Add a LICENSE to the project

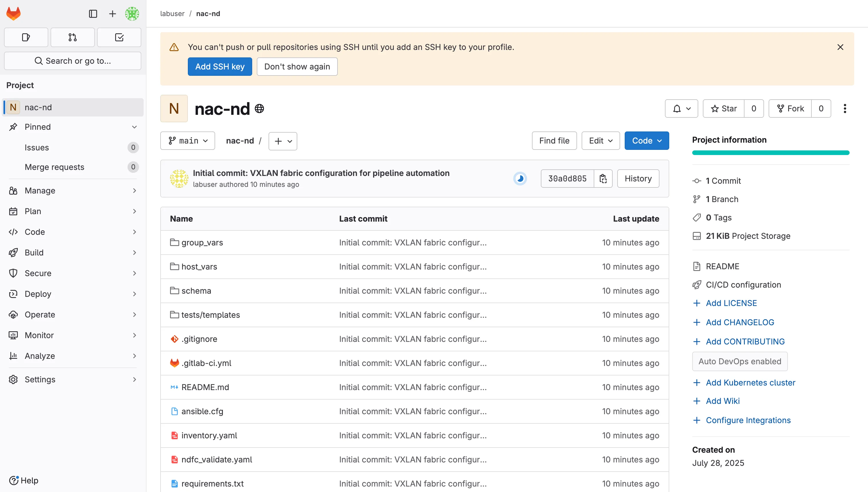(731, 303)
